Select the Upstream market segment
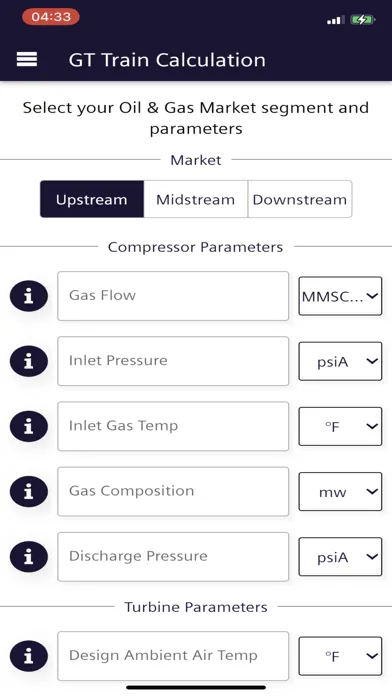Image resolution: width=392 pixels, height=696 pixels. 92,199
